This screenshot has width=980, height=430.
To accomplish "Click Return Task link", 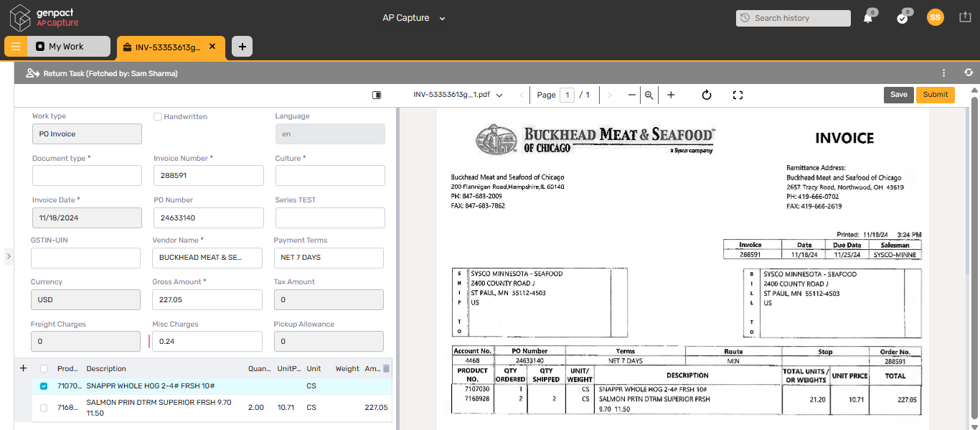I will (110, 73).
